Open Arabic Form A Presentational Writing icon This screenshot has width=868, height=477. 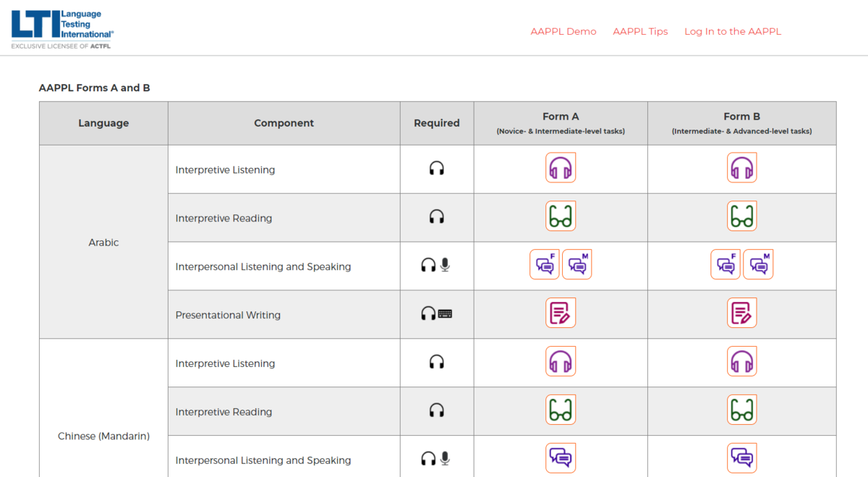pyautogui.click(x=561, y=313)
